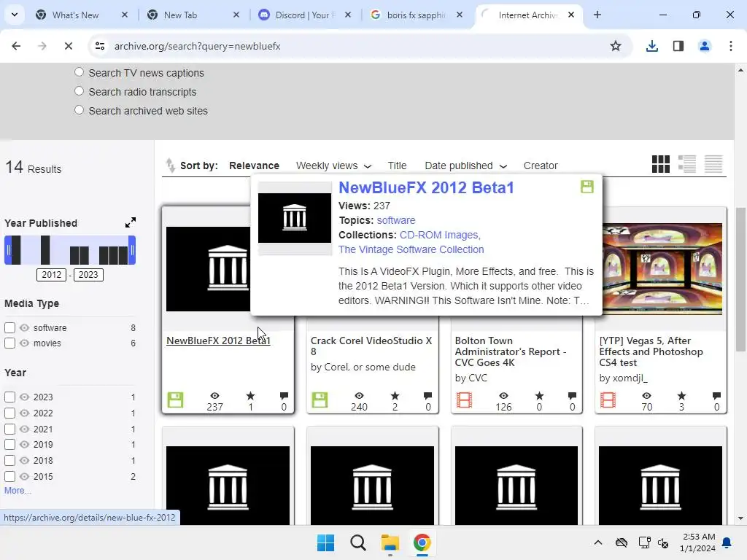747x560 pixels.
Task: Expand more Year filter options
Action: [18, 491]
